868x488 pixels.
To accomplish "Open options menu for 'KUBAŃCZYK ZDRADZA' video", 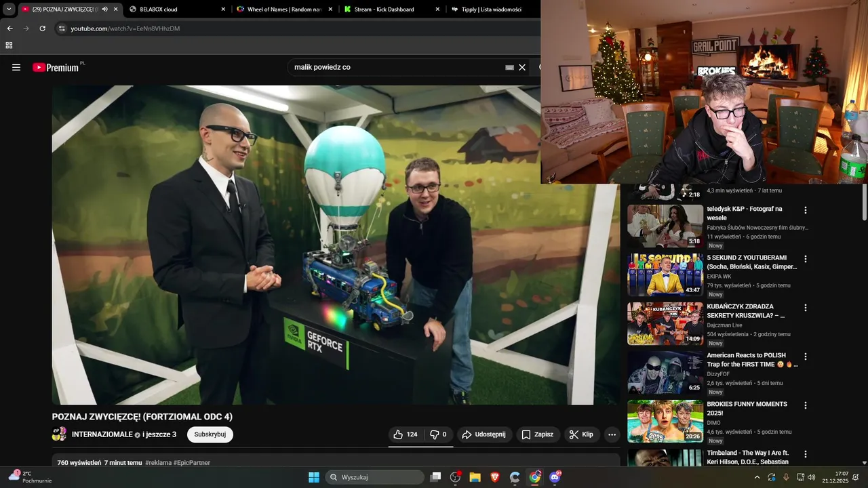I will click(806, 308).
